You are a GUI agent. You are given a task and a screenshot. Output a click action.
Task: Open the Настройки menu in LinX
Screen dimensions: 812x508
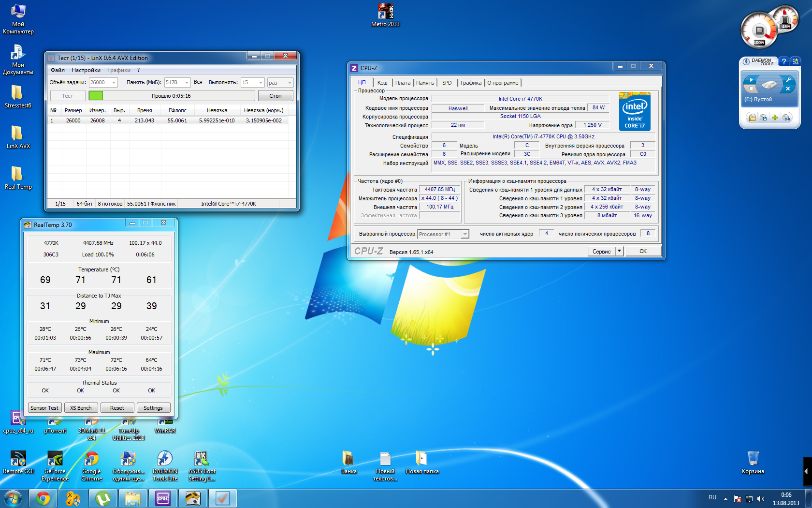[x=86, y=70]
